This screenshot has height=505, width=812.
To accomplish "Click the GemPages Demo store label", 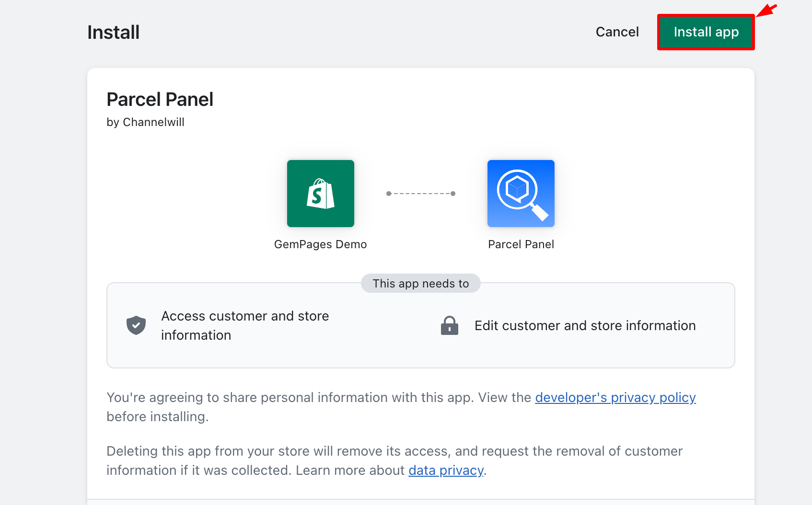I will tap(320, 244).
